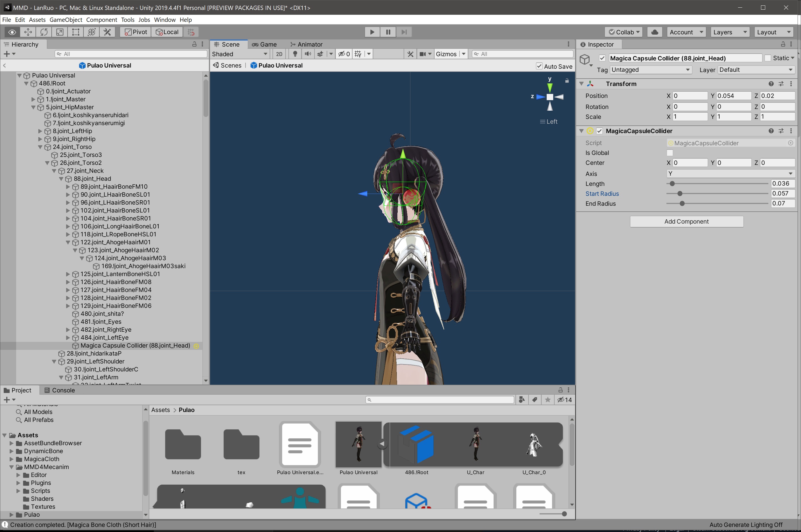Select the Move tool in toolbar

coord(28,32)
